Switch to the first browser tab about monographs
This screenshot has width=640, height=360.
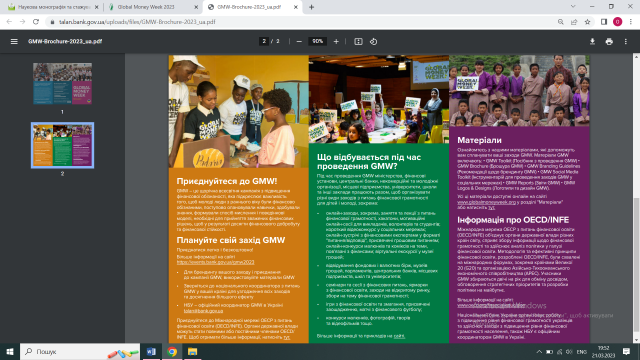click(53, 7)
